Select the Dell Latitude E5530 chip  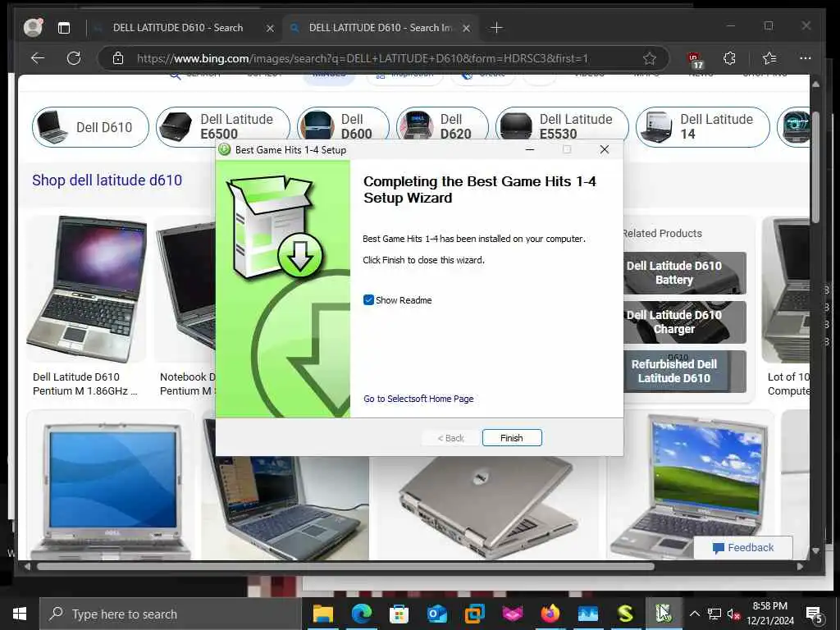[562, 127]
